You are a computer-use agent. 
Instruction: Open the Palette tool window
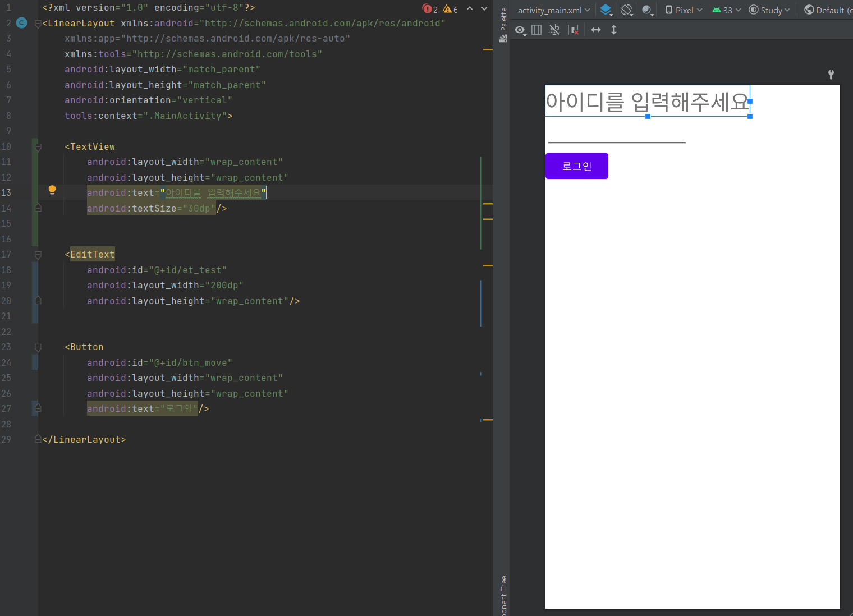click(503, 25)
